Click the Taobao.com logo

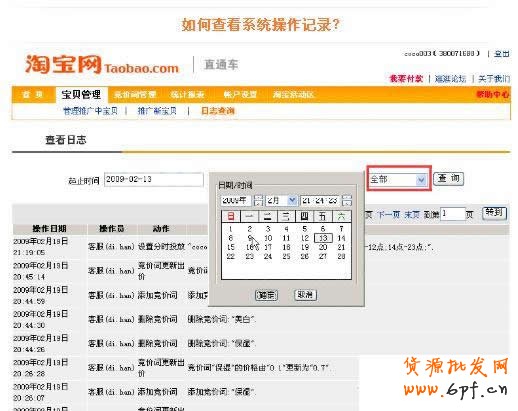(102, 65)
